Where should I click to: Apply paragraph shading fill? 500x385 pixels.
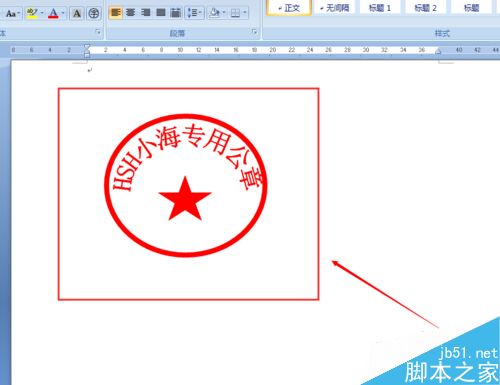pos(214,13)
